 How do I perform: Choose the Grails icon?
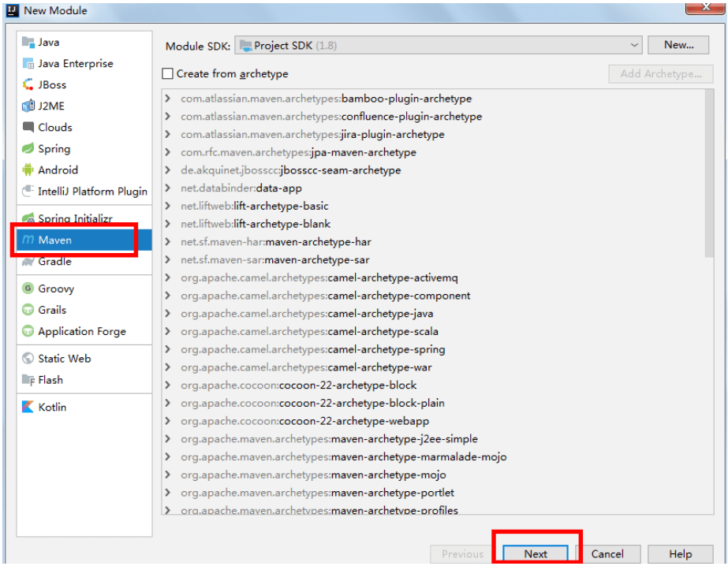pos(28,310)
